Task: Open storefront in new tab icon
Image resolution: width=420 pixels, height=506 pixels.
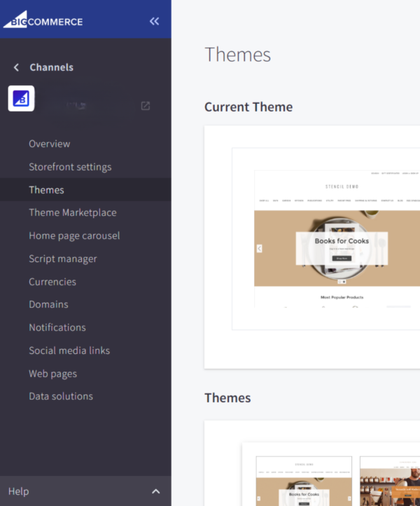Action: (146, 106)
